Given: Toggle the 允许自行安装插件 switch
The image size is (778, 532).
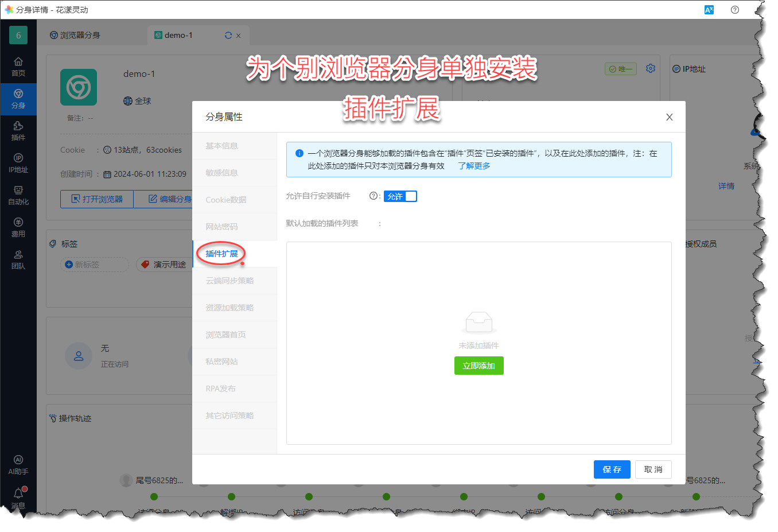Looking at the screenshot, I should point(400,196).
